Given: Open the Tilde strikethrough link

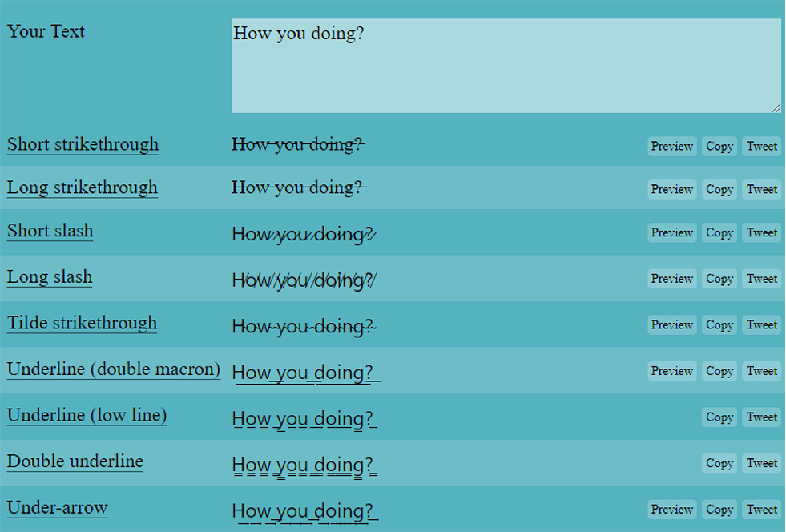Looking at the screenshot, I should pos(82,323).
